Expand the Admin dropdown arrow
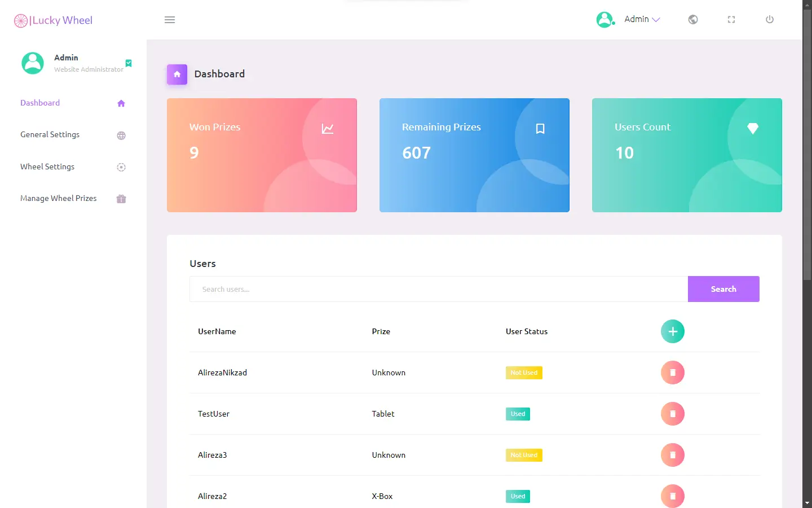Image resolution: width=812 pixels, height=508 pixels. (x=656, y=19)
